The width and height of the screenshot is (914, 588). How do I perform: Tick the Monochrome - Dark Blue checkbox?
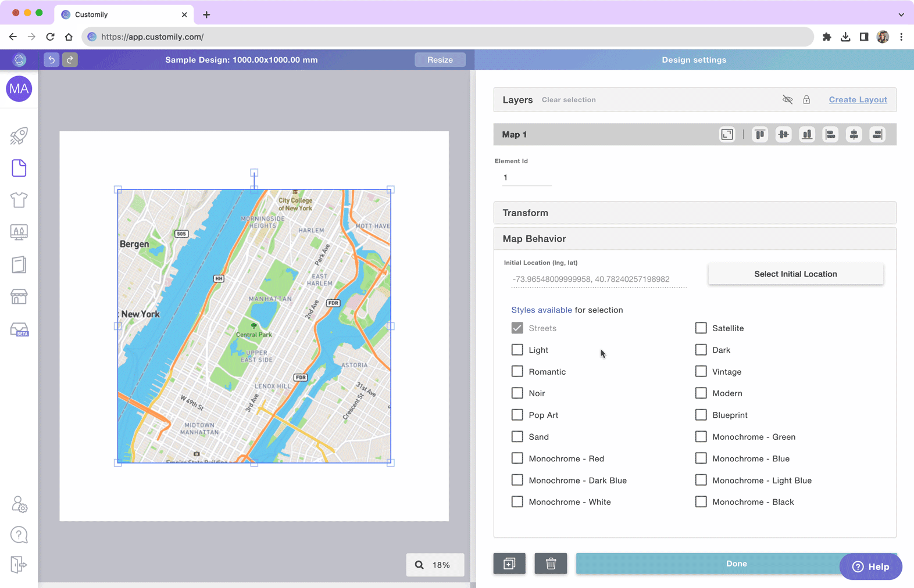pos(517,481)
